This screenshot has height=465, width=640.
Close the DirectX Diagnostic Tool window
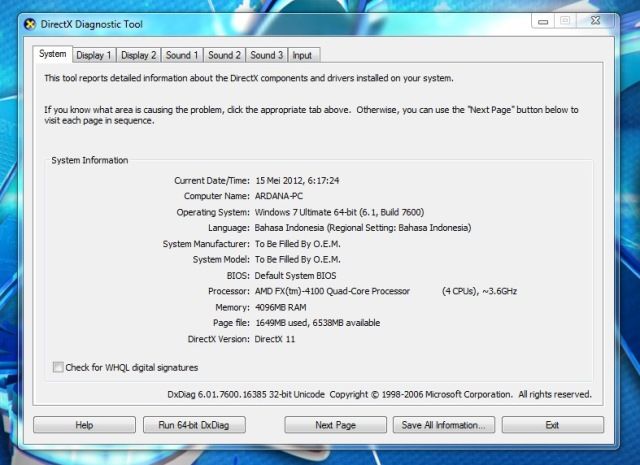tap(596, 20)
